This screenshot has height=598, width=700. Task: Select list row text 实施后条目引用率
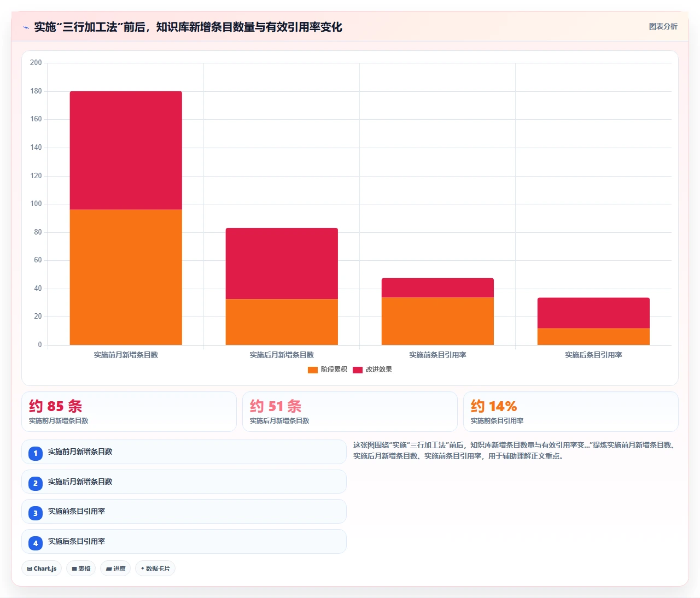coord(77,541)
